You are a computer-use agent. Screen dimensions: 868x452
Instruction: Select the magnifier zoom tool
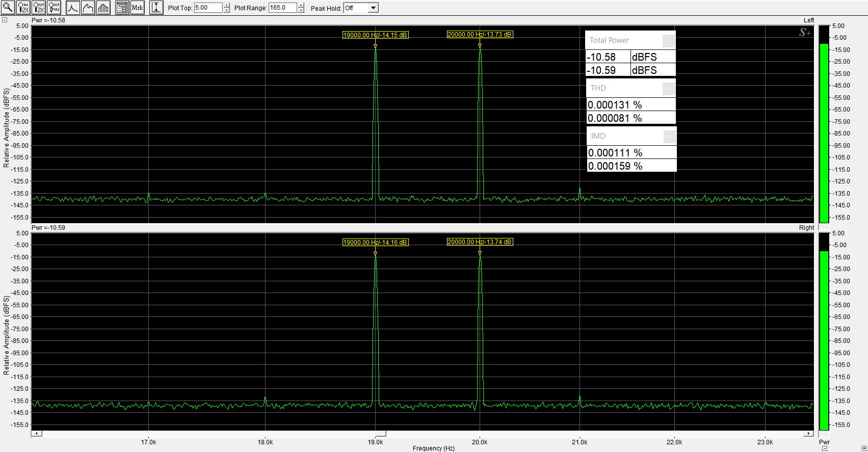coord(8,8)
